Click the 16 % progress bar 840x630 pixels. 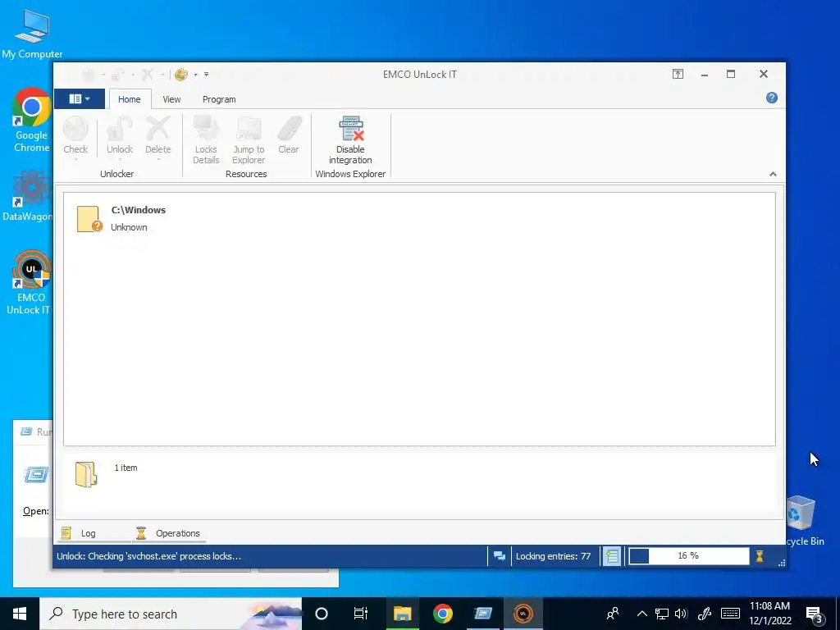[x=688, y=556]
